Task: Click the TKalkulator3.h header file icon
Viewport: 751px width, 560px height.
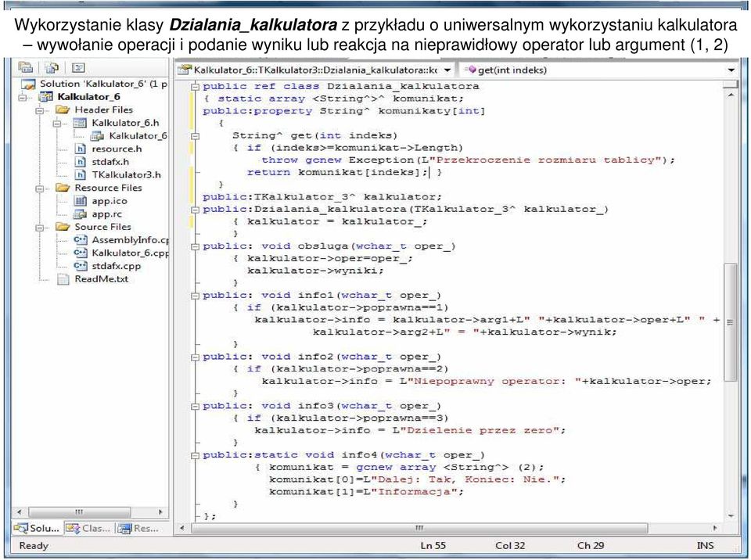Action: click(x=81, y=175)
